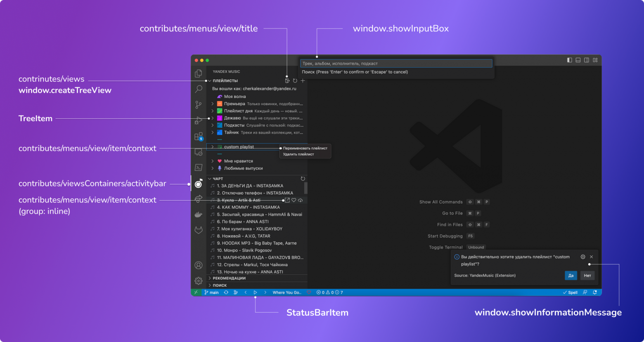Click the sign-out icon in ПЛЕЙЛИСТЫ header
Viewport: 644px width, 342px height.
click(x=287, y=81)
